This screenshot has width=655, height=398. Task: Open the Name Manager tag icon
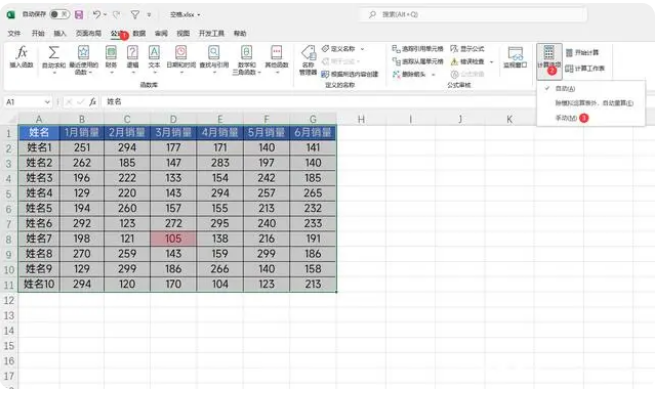point(308,60)
